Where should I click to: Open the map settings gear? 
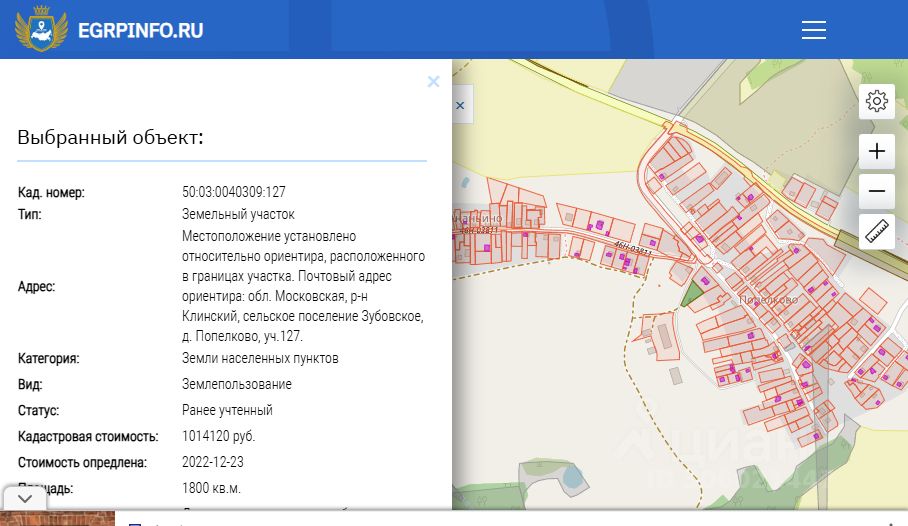click(x=877, y=101)
